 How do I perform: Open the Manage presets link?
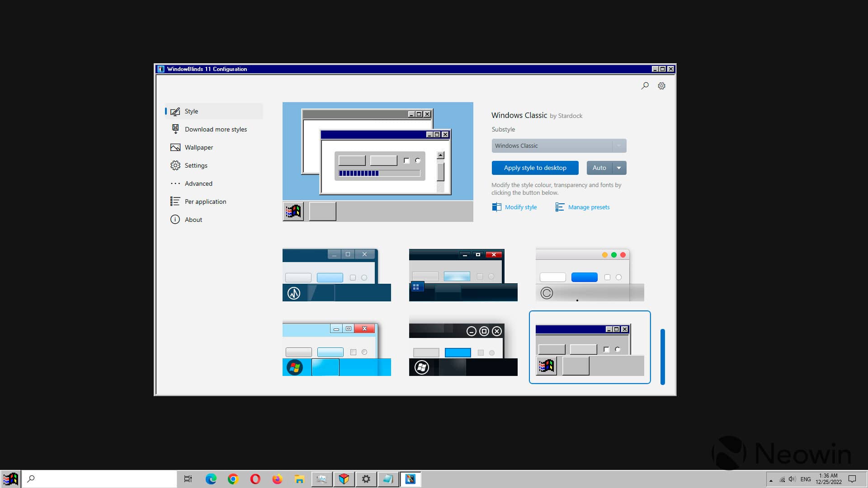click(x=589, y=207)
